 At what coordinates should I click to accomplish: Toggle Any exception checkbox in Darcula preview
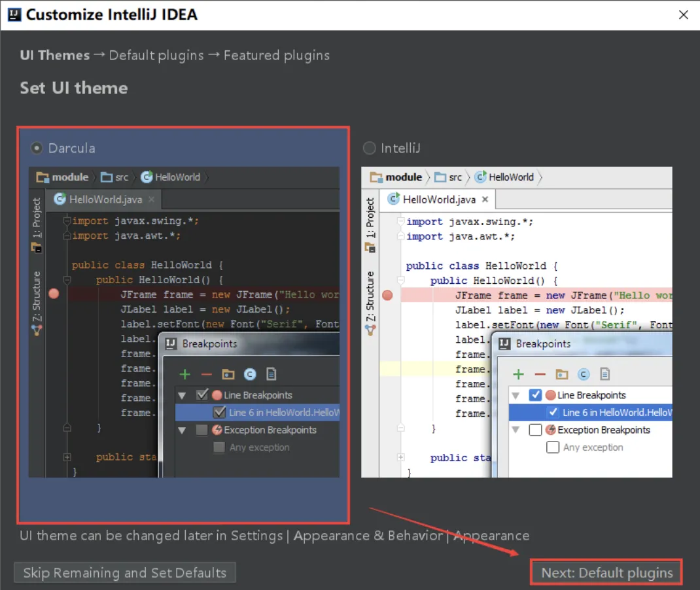pyautogui.click(x=219, y=447)
